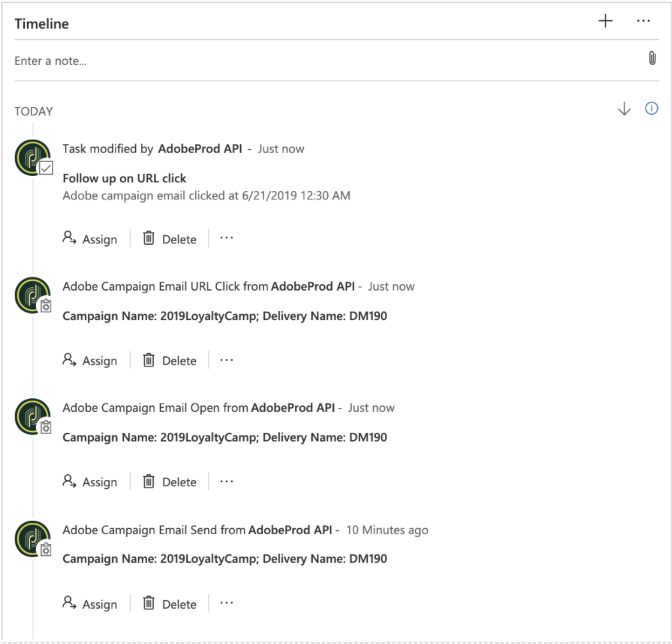Viewport: 672px width, 644px height.
Task: Assign the Email Open activity
Action: (90, 481)
